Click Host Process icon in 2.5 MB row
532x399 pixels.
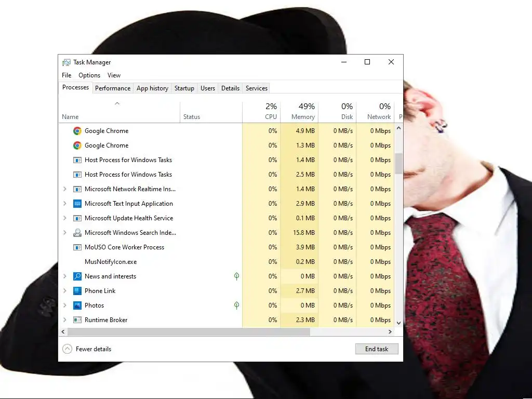tap(77, 175)
